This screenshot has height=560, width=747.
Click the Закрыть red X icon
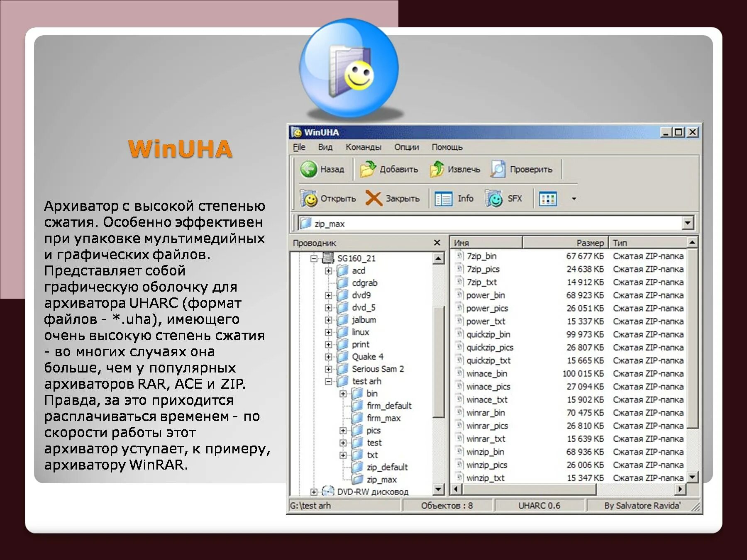coord(373,198)
